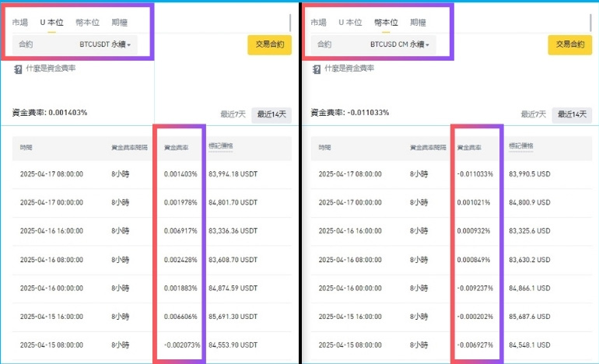Click the help icon beside 什麼是資金費率 in right panel
This screenshot has width=599, height=364.
click(x=317, y=69)
